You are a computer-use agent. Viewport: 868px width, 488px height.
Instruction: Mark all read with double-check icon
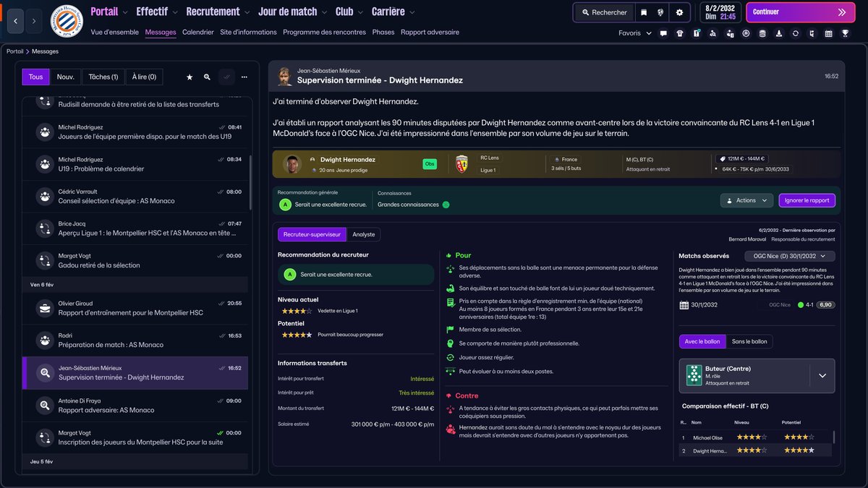(226, 77)
